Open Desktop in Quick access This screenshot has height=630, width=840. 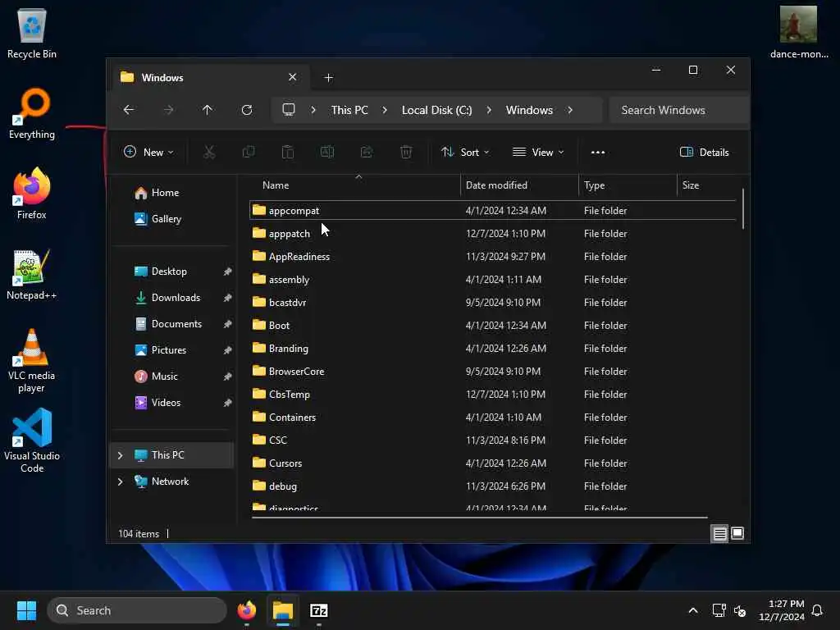(x=173, y=272)
